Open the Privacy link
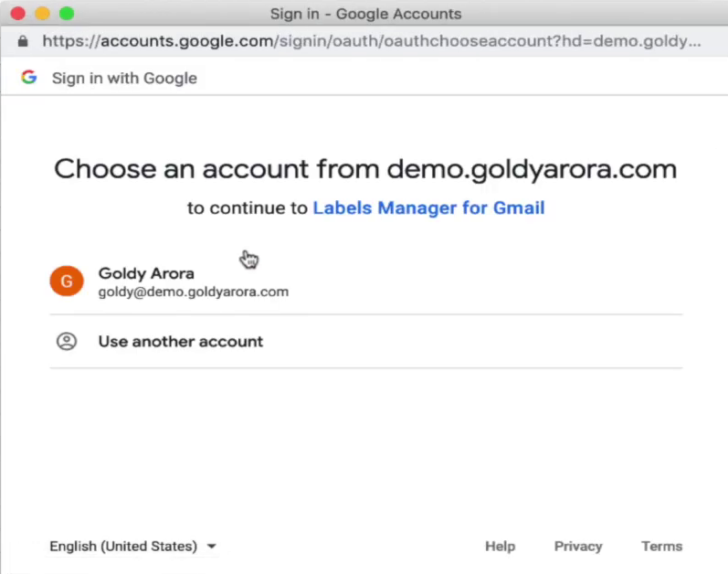Viewport: 728px width, 574px height. coord(578,547)
